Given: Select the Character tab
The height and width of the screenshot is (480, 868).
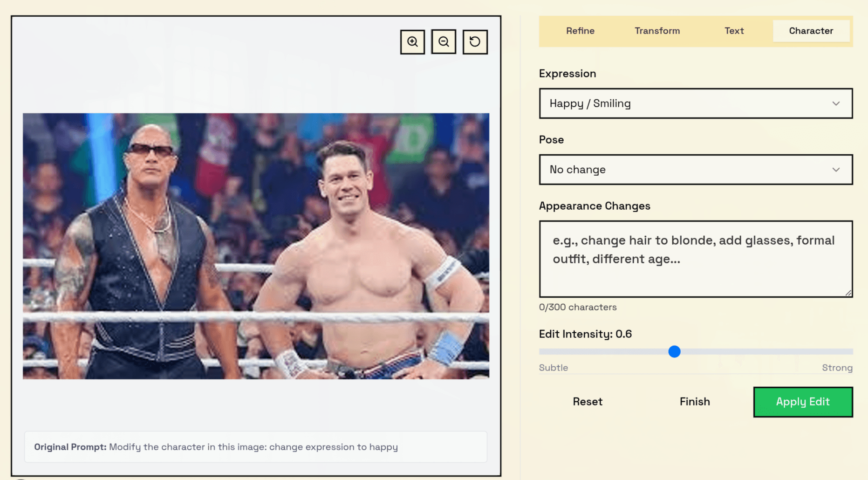Looking at the screenshot, I should pos(811,31).
